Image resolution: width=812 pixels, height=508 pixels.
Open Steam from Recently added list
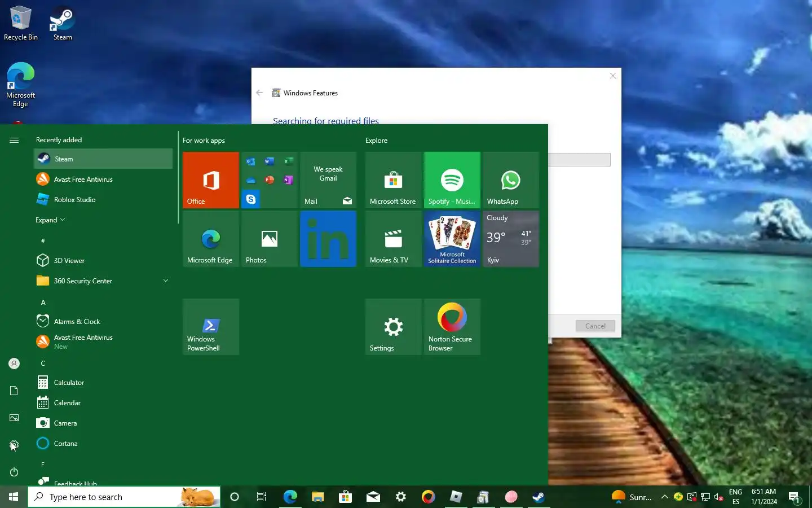[x=103, y=159]
